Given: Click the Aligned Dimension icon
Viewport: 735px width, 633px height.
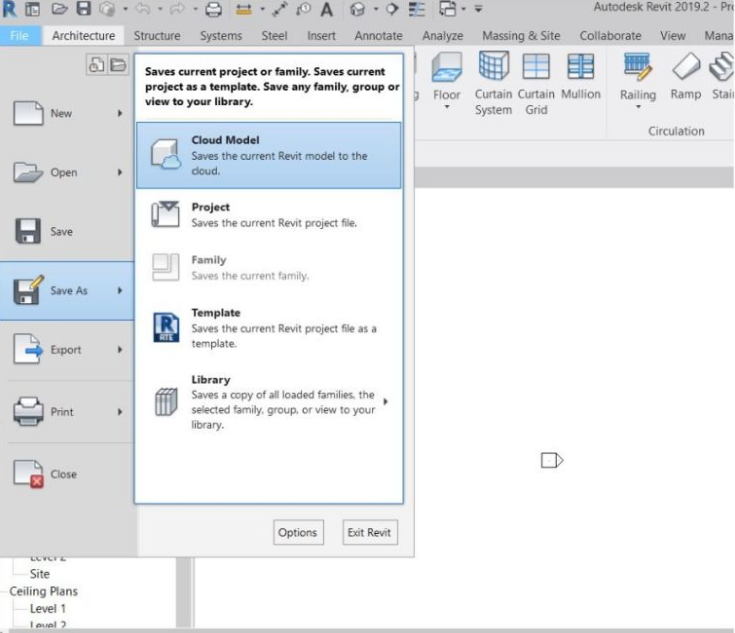Looking at the screenshot, I should pyautogui.click(x=280, y=9).
